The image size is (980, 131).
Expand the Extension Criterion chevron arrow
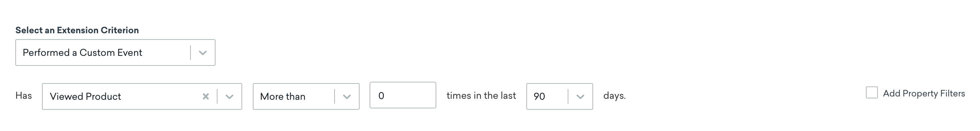(x=203, y=53)
